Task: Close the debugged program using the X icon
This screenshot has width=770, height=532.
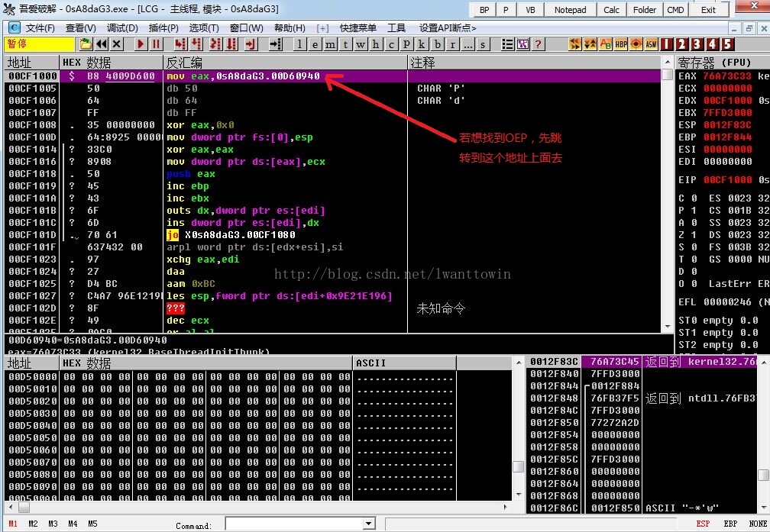Action: tap(116, 44)
